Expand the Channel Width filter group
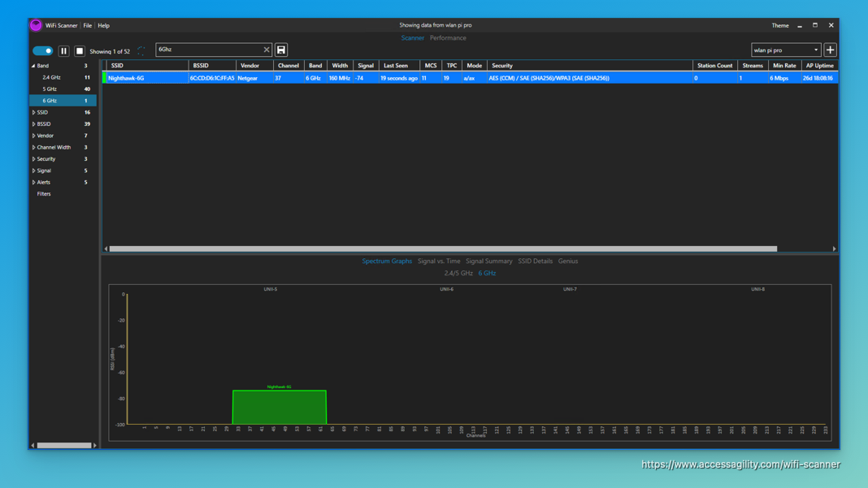This screenshot has width=868, height=488. pyautogui.click(x=34, y=147)
